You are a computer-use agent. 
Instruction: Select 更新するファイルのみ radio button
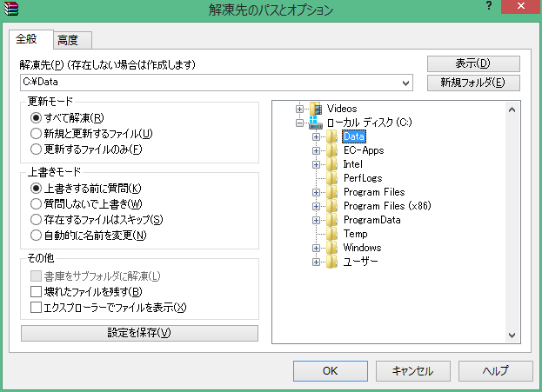(36, 149)
